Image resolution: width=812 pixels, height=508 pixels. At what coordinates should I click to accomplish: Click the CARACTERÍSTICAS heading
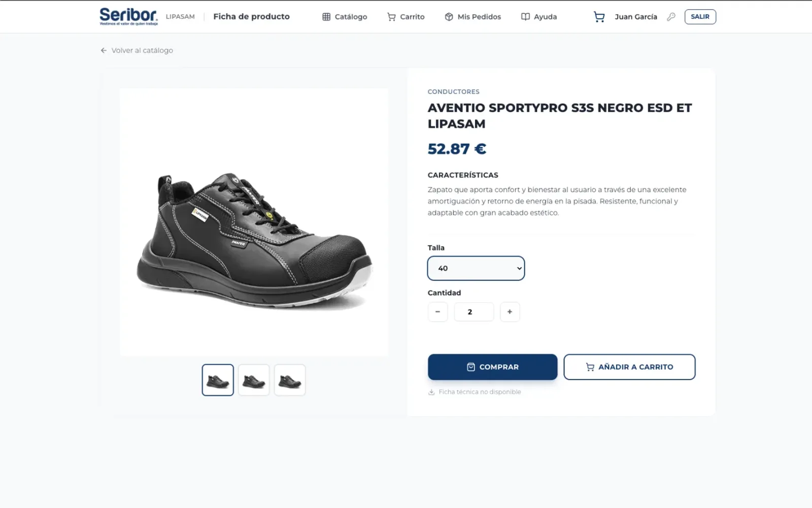463,175
